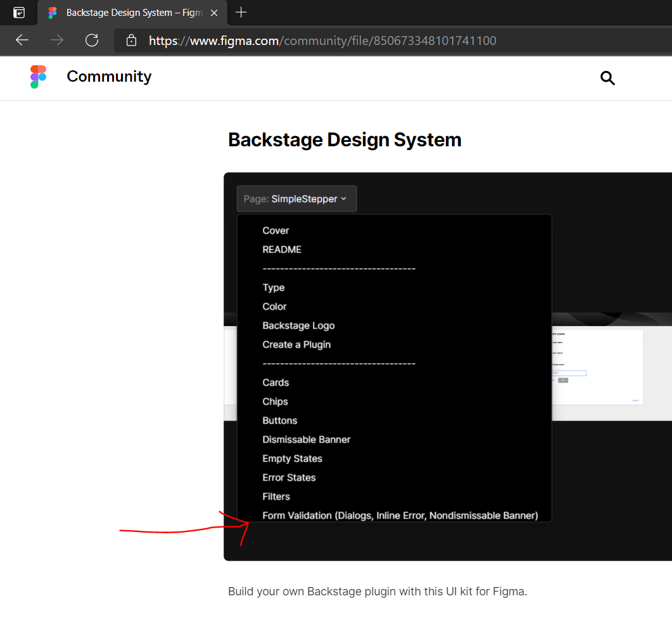This screenshot has height=620, width=672.
Task: Click the Figma favicon on the browser tab
Action: 51,12
